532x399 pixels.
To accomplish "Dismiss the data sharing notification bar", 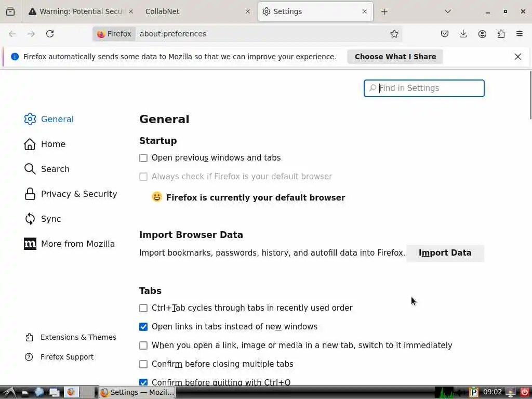I will point(518,57).
